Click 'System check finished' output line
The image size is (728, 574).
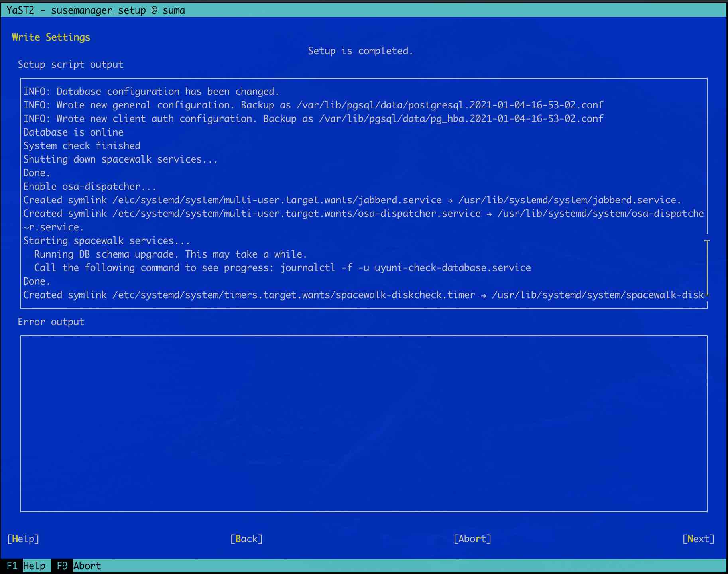[x=82, y=145]
